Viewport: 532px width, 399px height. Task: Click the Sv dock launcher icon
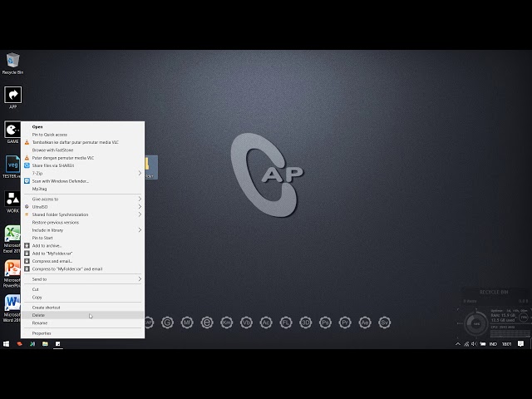pos(384,323)
